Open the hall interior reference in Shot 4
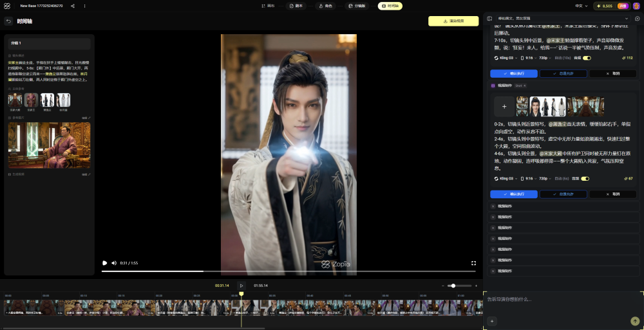 click(585, 106)
